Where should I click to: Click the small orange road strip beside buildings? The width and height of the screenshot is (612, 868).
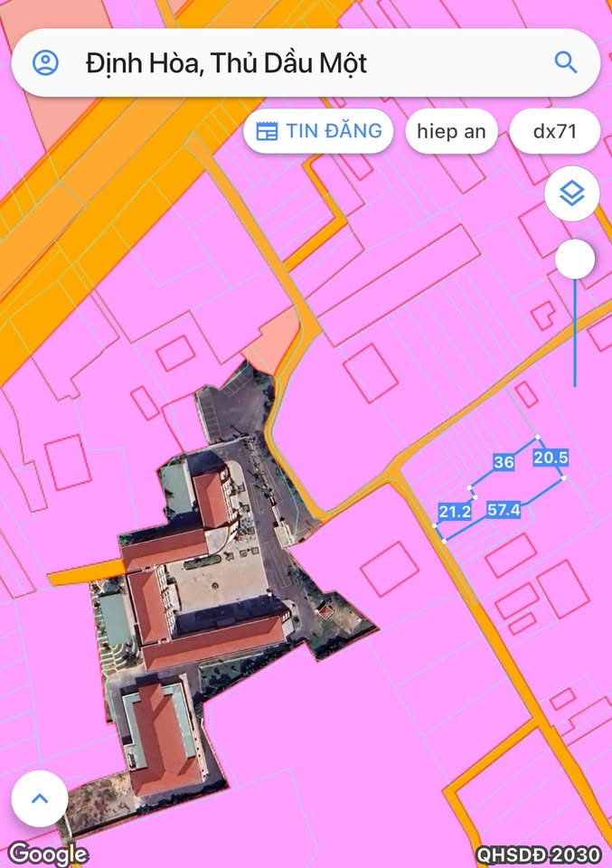(x=86, y=572)
